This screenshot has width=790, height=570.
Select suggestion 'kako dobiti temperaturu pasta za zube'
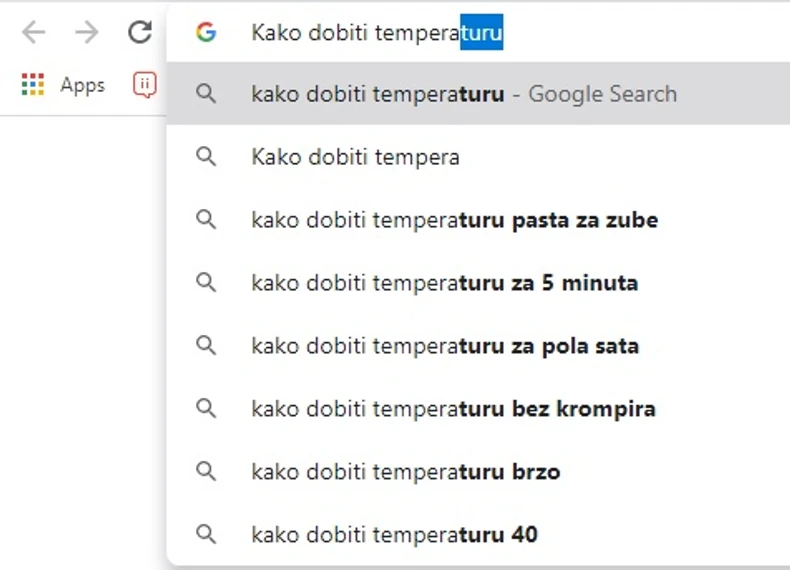(x=454, y=220)
